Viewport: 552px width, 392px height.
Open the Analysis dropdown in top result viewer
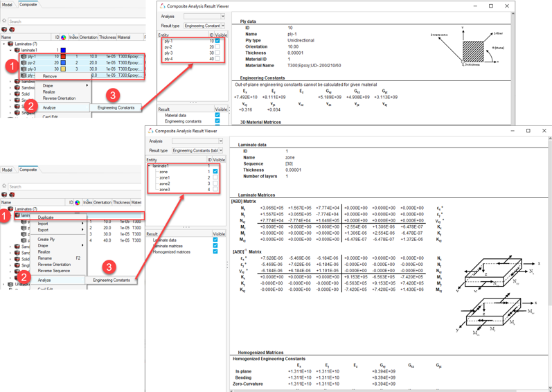point(222,16)
